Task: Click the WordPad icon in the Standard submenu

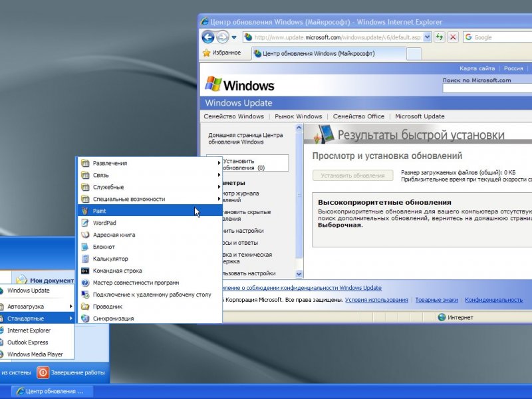Action: tap(85, 223)
